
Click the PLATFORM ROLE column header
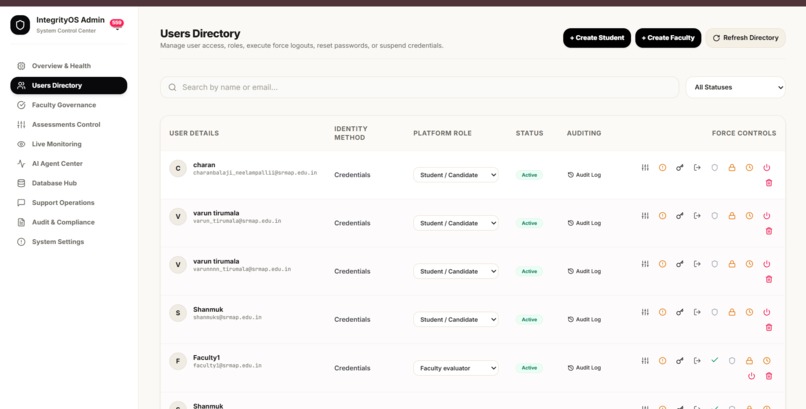click(x=442, y=133)
